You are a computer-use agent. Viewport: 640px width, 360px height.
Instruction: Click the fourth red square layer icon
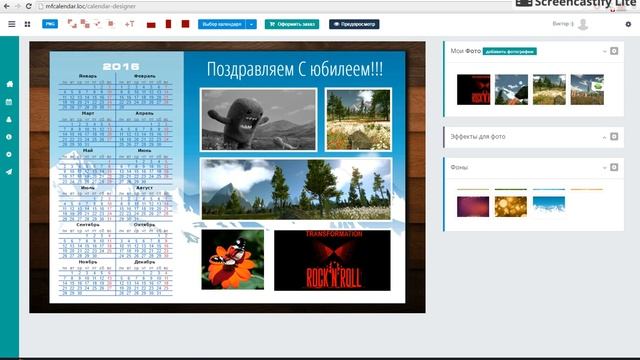pyautogui.click(x=111, y=24)
